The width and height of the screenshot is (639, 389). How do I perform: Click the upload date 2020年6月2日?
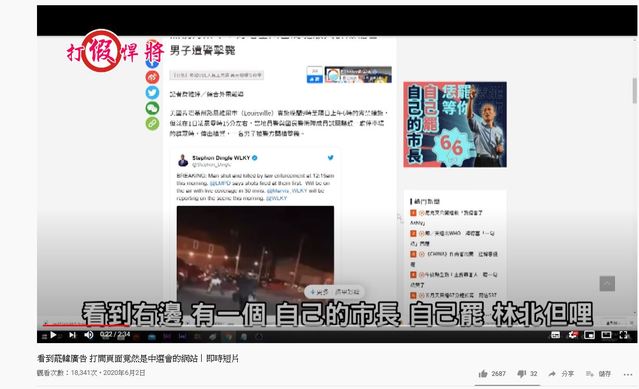124,373
